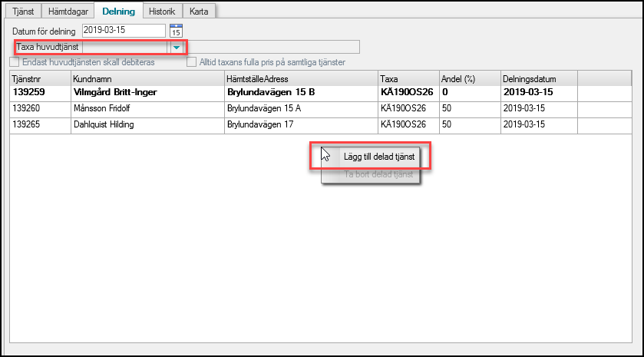Enable Alltid taxans fulla pris checkbox
The height and width of the screenshot is (357, 644).
point(192,61)
